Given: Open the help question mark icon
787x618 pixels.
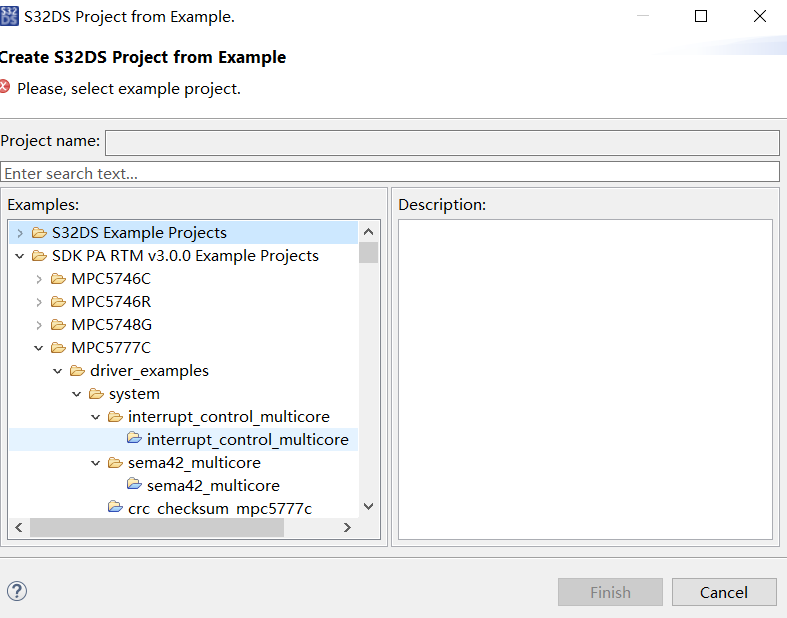Looking at the screenshot, I should 17,591.
